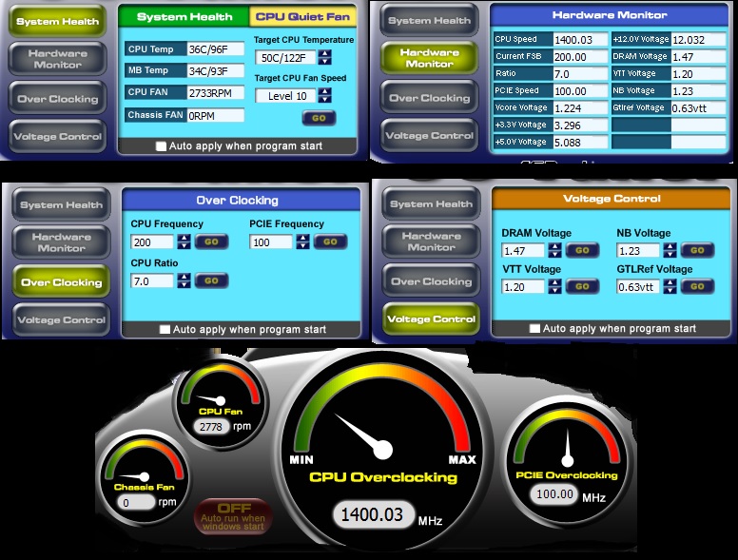This screenshot has width=738, height=560.
Task: Select the Vcore Voltage value 1.224
Action: (580, 108)
